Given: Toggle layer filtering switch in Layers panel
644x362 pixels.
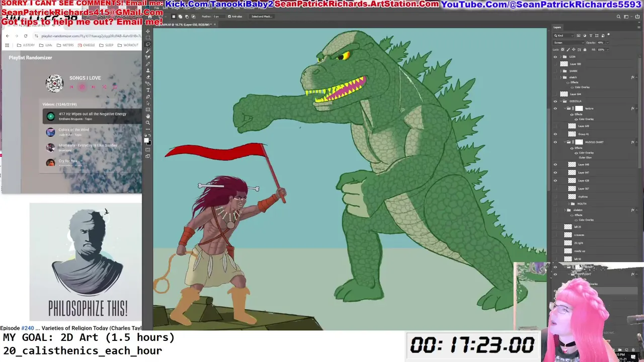Looking at the screenshot, I should pos(608,34).
